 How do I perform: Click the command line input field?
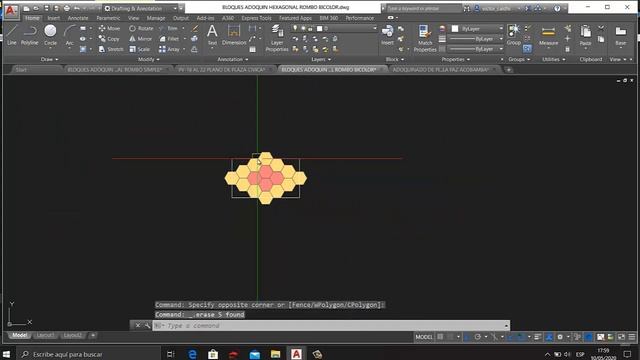(331, 325)
